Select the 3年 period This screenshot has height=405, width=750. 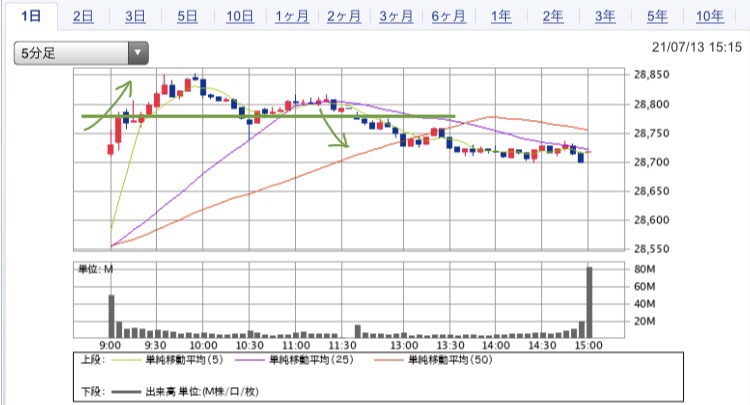pyautogui.click(x=605, y=16)
